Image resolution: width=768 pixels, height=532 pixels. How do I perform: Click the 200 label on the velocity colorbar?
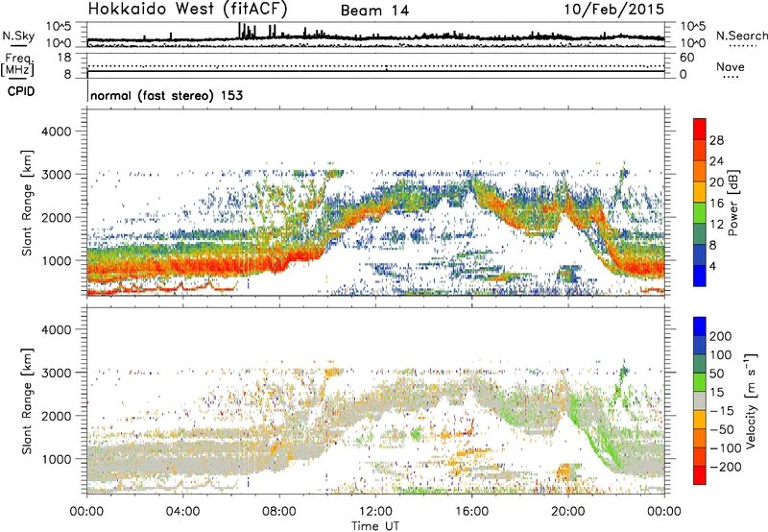coord(721,336)
